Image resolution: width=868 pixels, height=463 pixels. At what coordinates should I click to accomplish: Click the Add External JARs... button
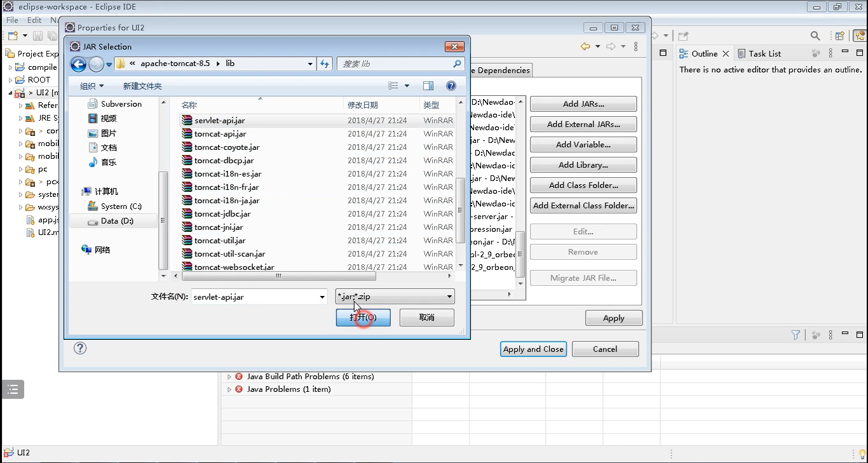point(583,124)
